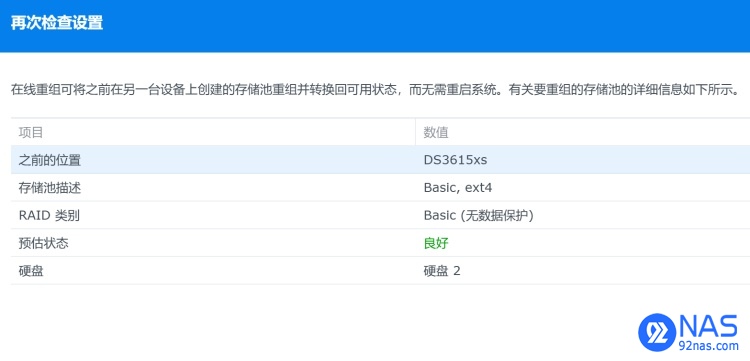Select the 之前的位置 row label
The image size is (750, 361).
[50, 160]
